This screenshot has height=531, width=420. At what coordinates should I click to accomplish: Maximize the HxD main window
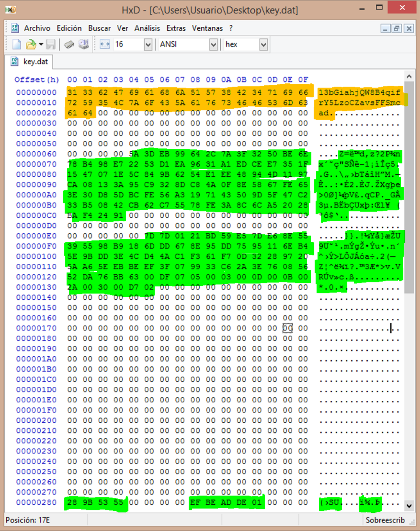click(x=379, y=8)
